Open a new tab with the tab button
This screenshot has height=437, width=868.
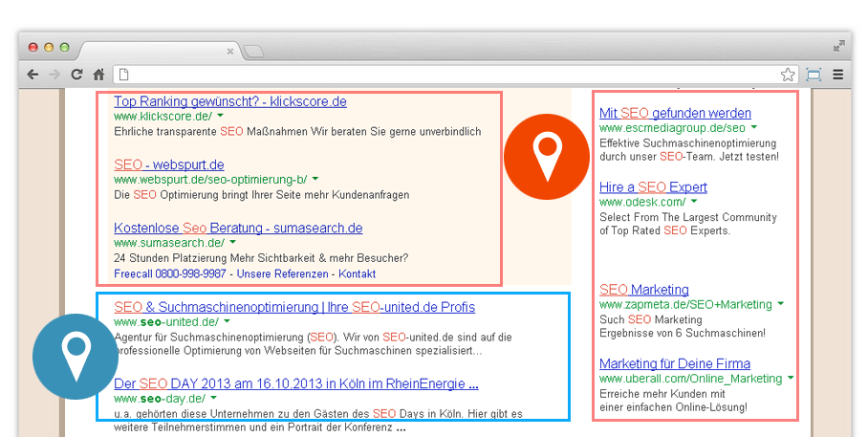coord(253,52)
